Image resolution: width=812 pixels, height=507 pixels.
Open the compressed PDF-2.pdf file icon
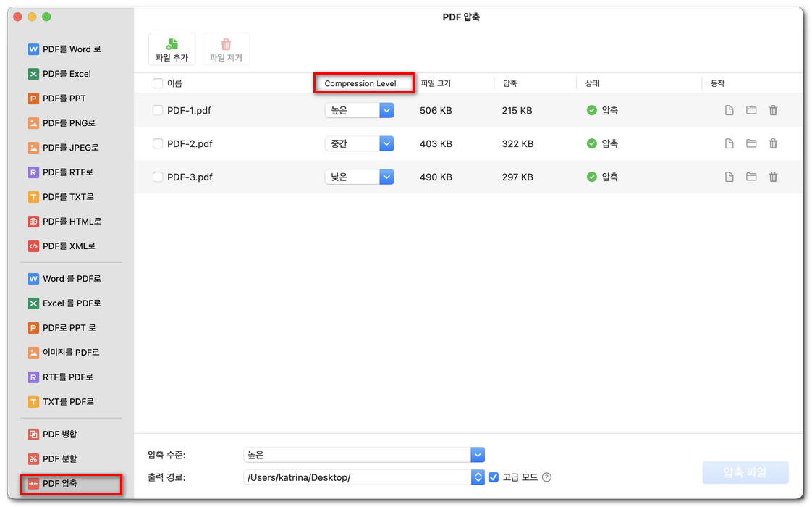click(x=729, y=143)
